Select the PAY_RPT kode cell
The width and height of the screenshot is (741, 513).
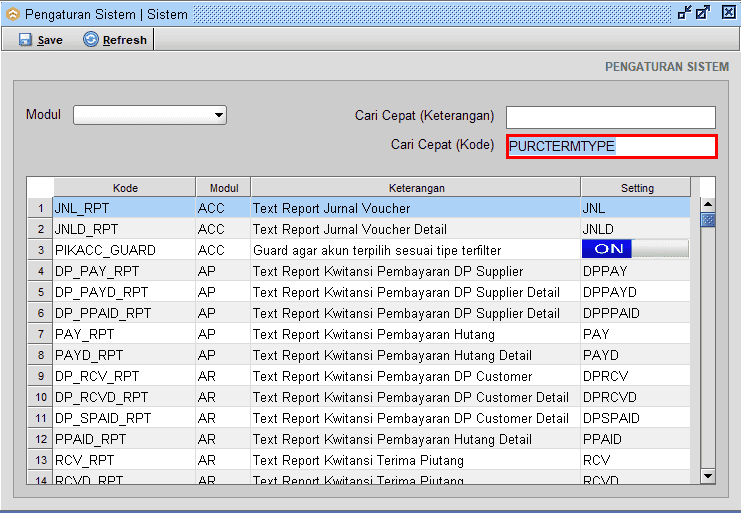(x=124, y=334)
